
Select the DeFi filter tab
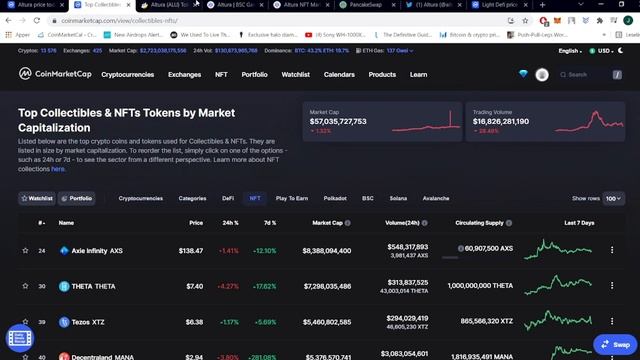tap(228, 198)
